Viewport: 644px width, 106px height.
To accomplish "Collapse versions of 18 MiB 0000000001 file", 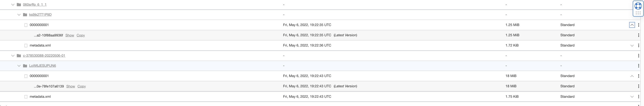I will tap(632, 76).
